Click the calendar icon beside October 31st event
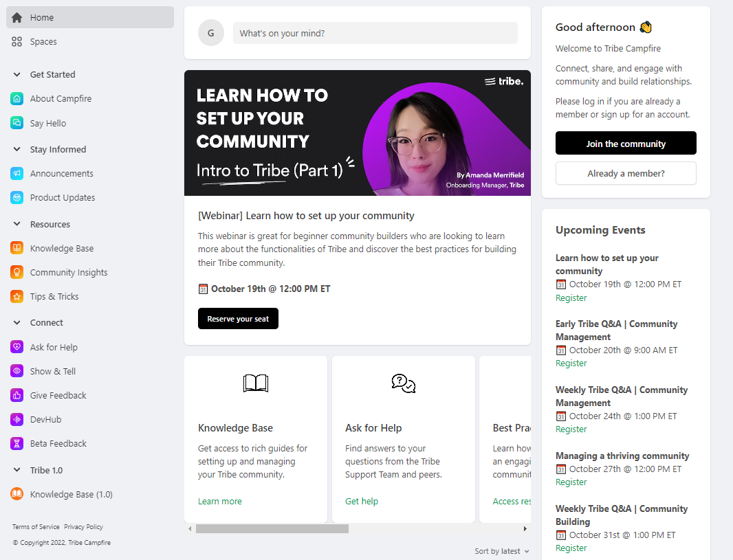 [561, 535]
